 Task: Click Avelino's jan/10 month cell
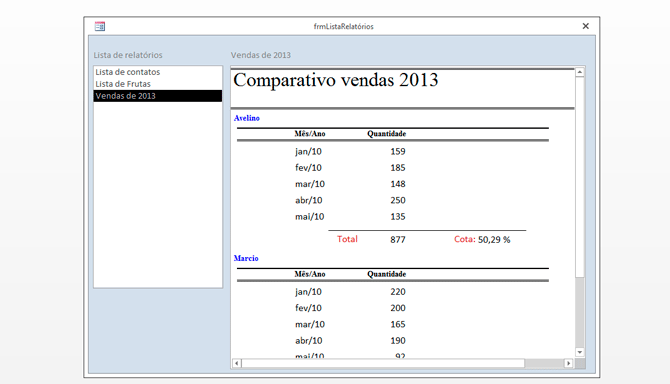click(x=308, y=152)
